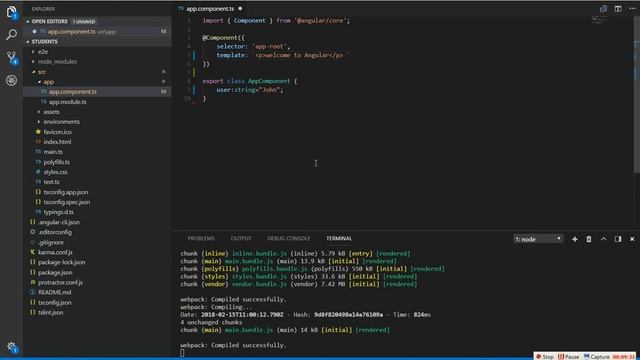Screen dimensions: 640x360
Task: Kill the terminal with trash icon
Action: [x=589, y=239]
